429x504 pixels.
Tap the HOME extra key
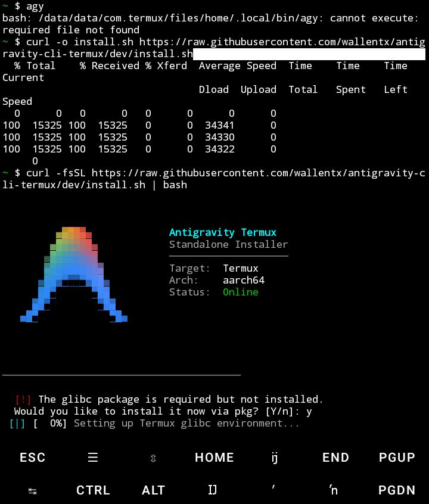click(214, 457)
